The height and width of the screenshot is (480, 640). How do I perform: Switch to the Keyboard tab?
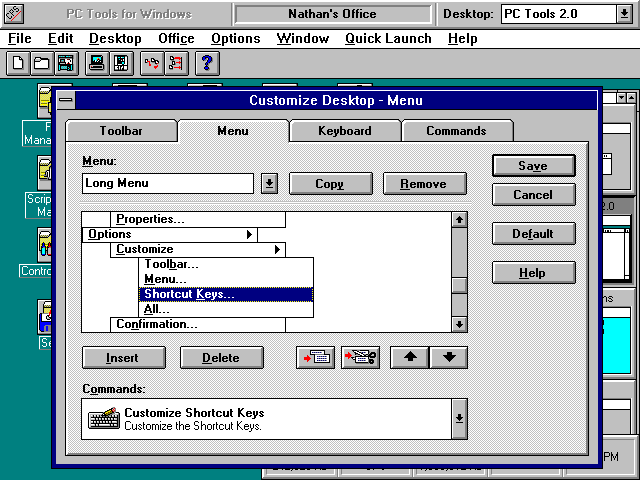(345, 131)
